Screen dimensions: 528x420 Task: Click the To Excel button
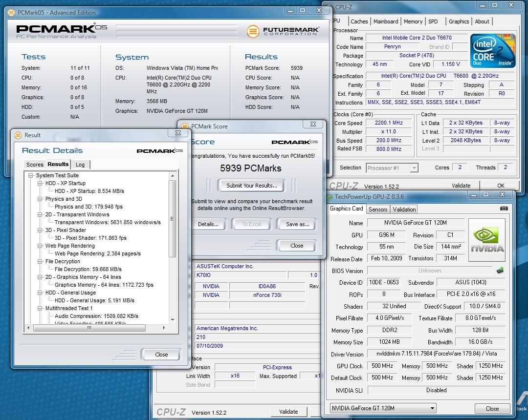point(252,224)
